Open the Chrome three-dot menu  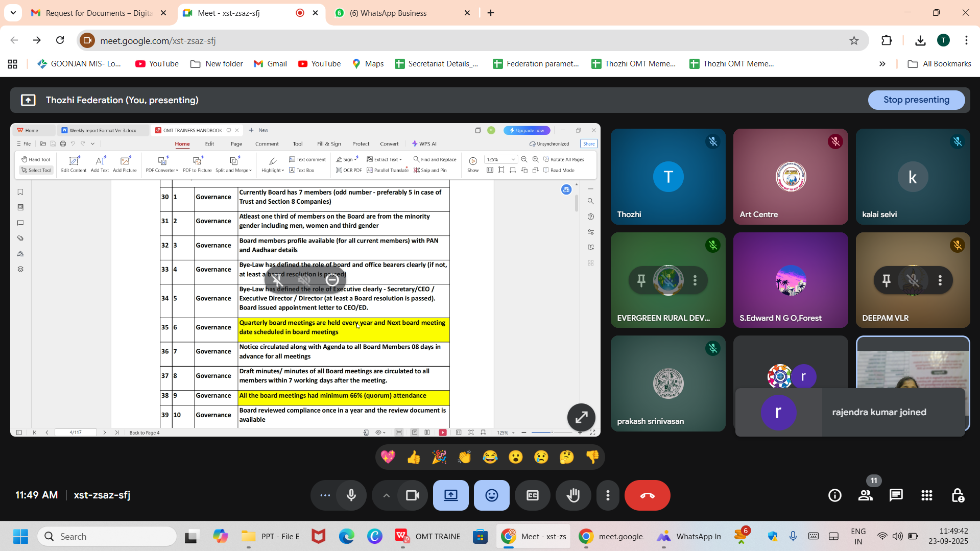[966, 40]
